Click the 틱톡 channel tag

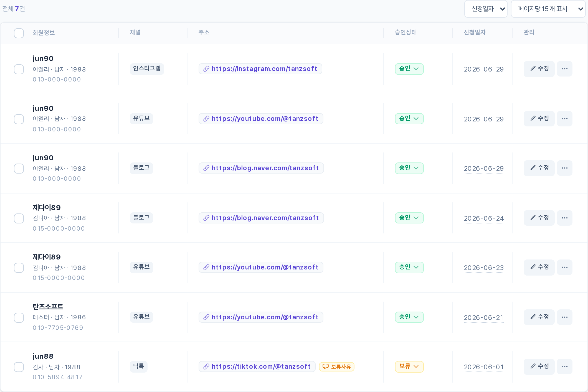(138, 366)
